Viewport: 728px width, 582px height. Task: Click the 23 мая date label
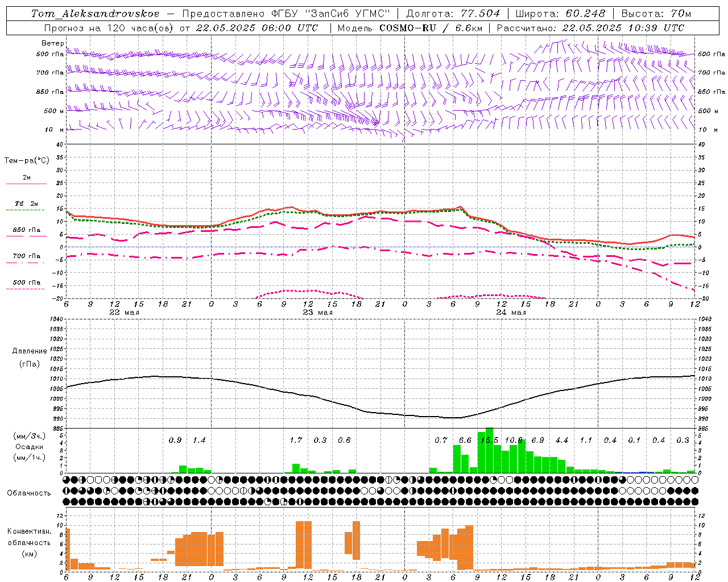coord(317,312)
